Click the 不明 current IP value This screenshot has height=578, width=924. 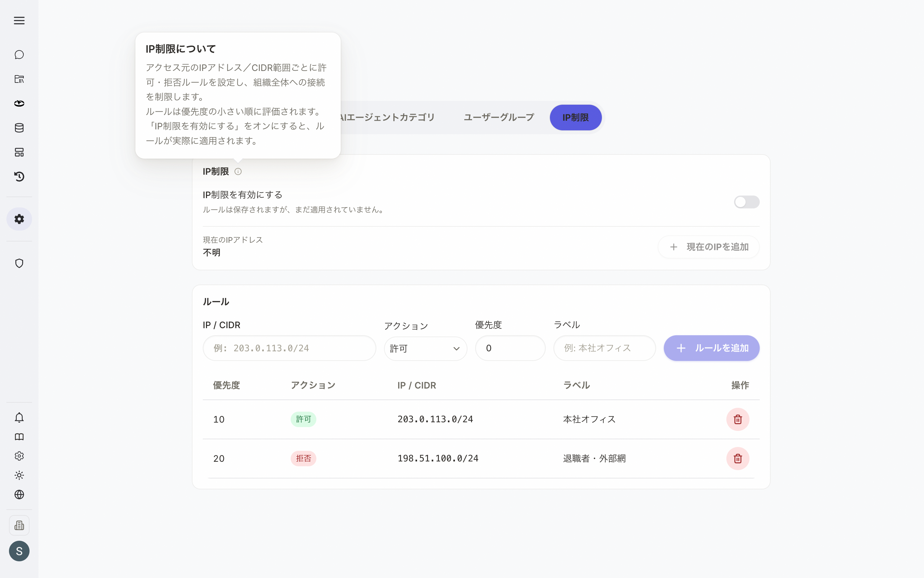(211, 253)
